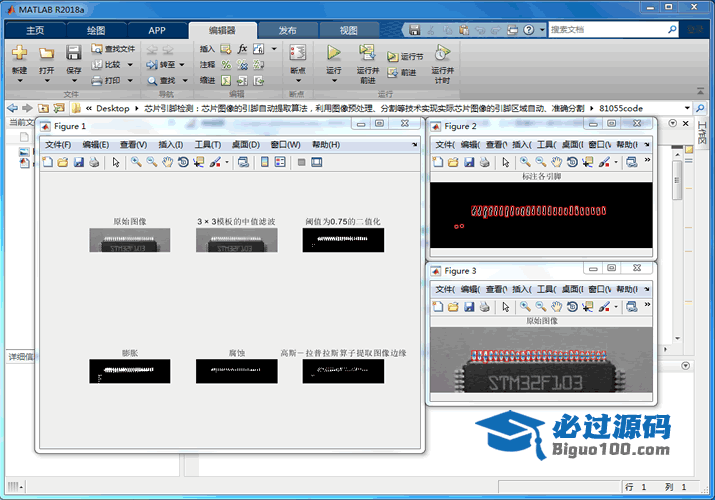Click the 膨胀 (dilation) subplot image in Figure 1
Image resolution: width=715 pixels, height=500 pixels.
130,371
